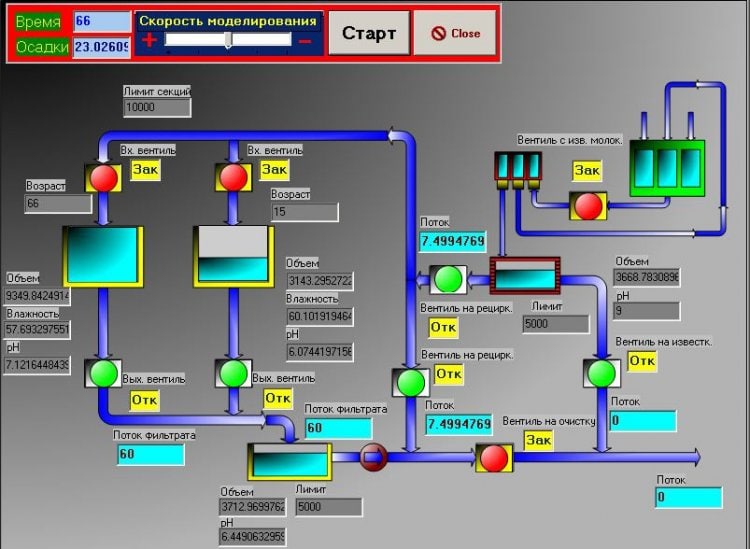Click the pH value 6.0744197156
This screenshot has width=750, height=549.
320,352
